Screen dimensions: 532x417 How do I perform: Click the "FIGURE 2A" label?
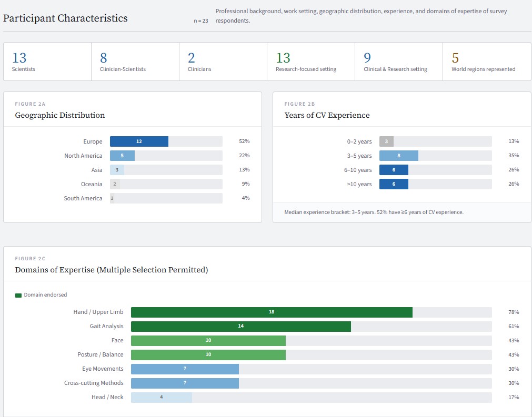point(30,104)
